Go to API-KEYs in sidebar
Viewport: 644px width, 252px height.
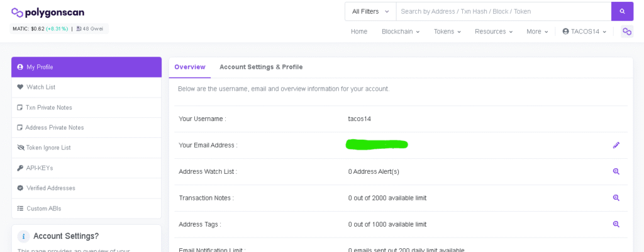pyautogui.click(x=39, y=168)
